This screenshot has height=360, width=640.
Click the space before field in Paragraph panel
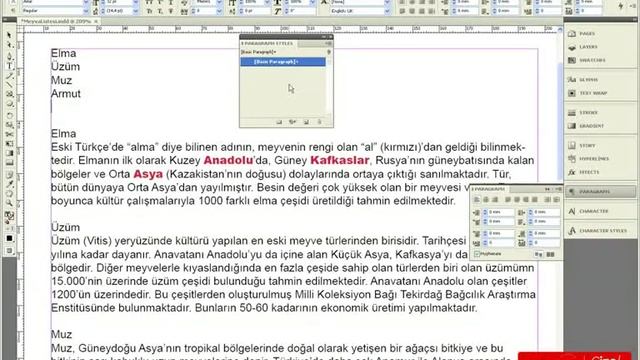pos(501,233)
